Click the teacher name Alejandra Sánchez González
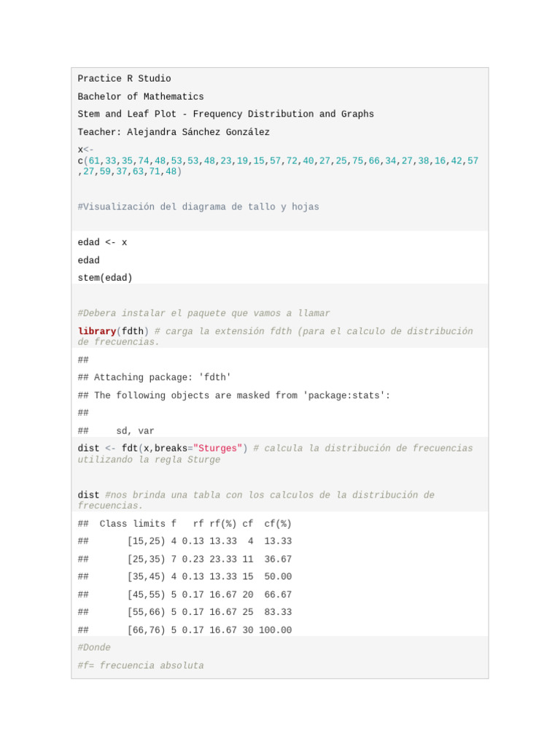 [x=198, y=132]
